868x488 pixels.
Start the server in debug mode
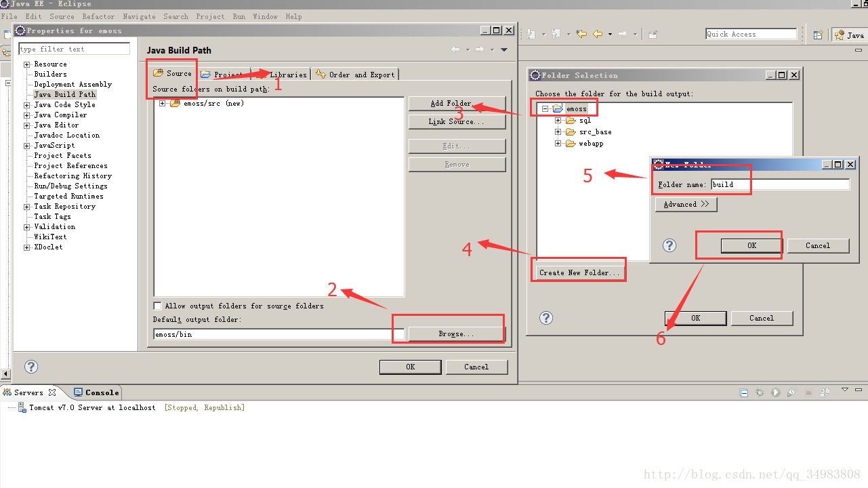tap(760, 392)
